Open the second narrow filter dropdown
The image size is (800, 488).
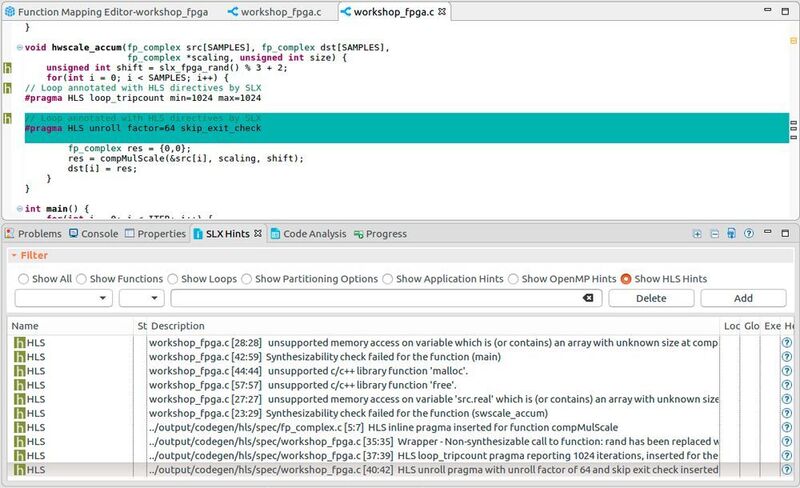[x=141, y=298]
